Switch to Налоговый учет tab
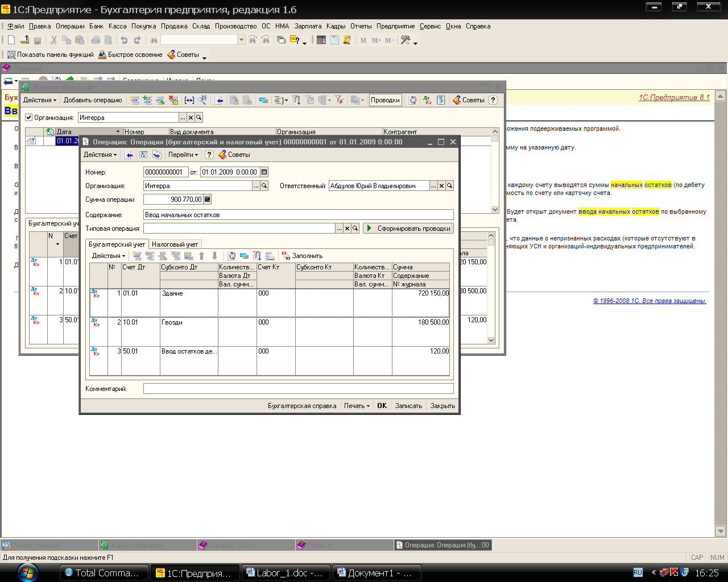This screenshot has width=728, height=582. (x=175, y=244)
